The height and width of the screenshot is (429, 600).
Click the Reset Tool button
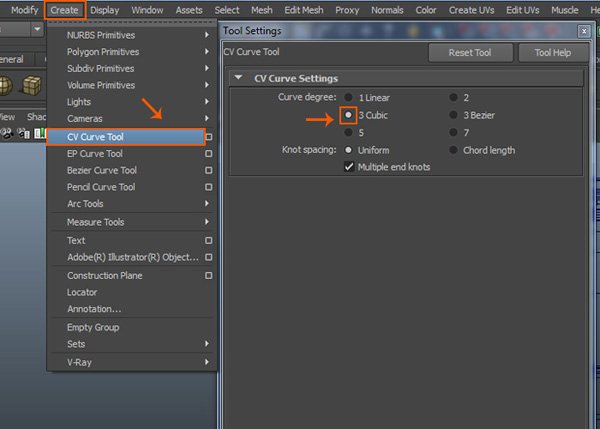click(469, 53)
